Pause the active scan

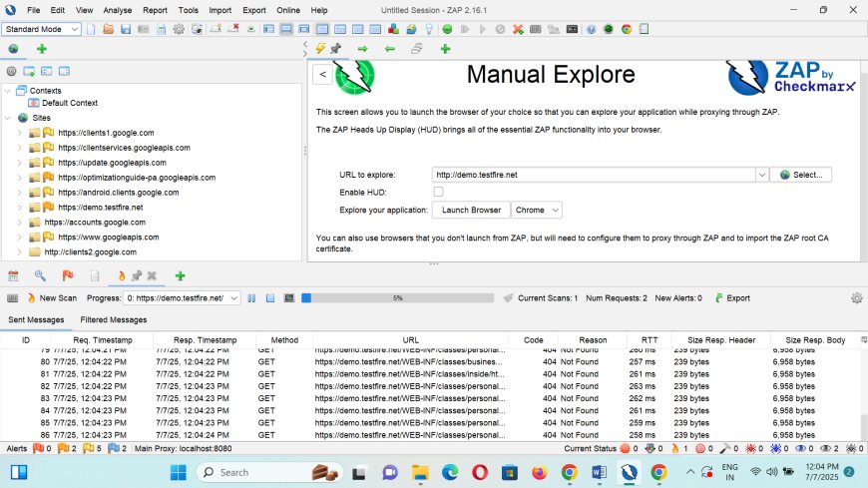pos(252,297)
